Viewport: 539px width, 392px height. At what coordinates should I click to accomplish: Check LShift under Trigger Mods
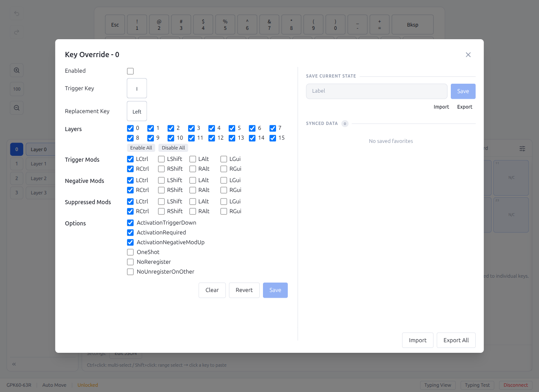click(161, 159)
